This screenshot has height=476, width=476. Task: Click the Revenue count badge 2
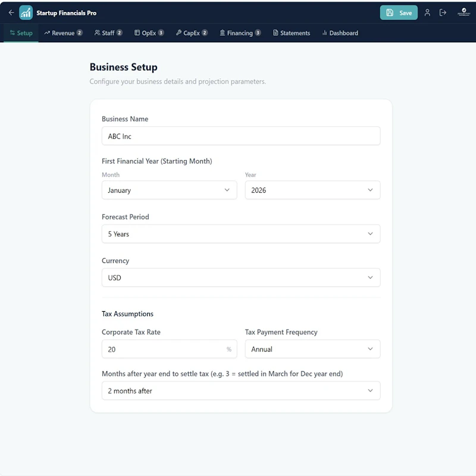[79, 33]
